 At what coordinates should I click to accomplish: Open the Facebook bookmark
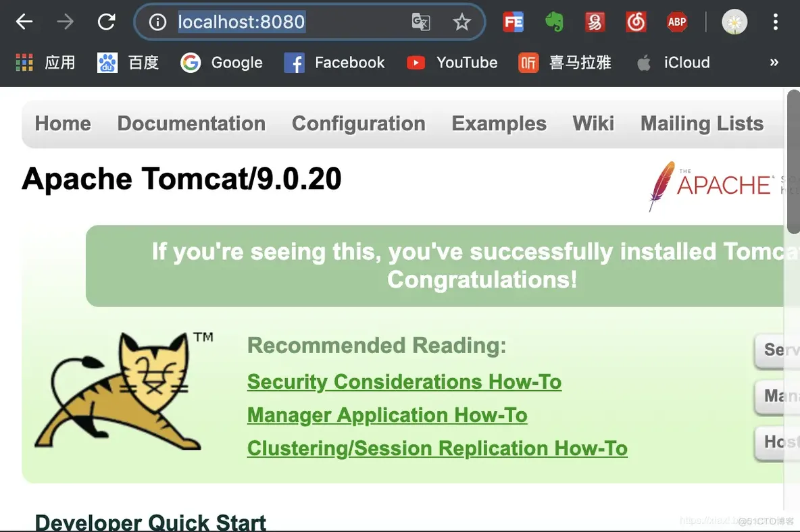point(334,63)
